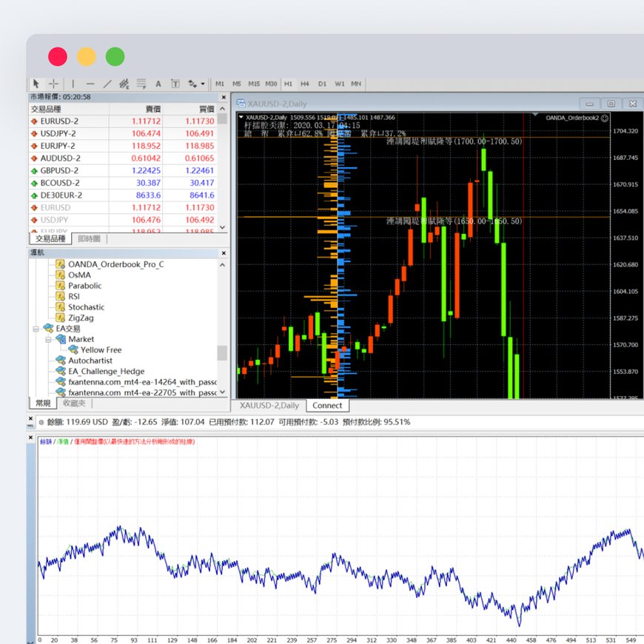Image resolution: width=644 pixels, height=644 pixels.
Task: Switch chart to the D1 timeframe
Action: tap(322, 84)
